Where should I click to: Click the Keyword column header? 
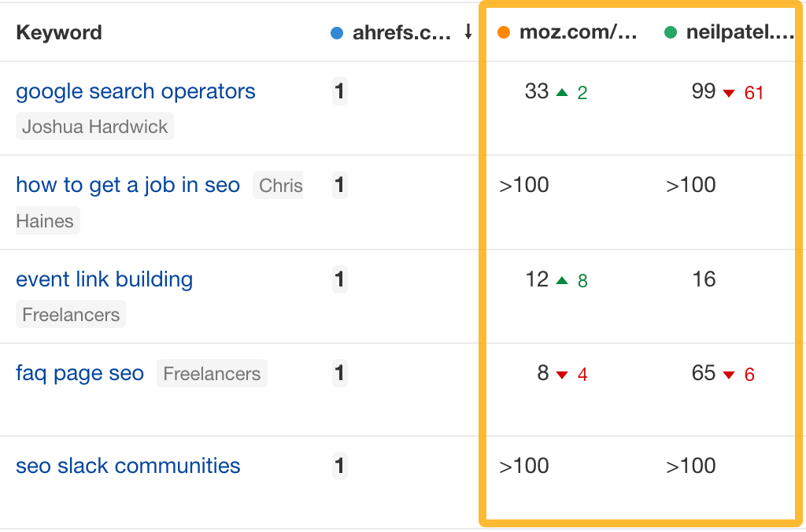pyautogui.click(x=59, y=33)
